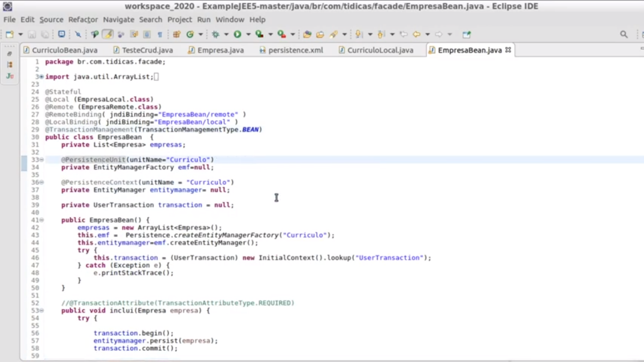
Task: Click the Save icon in toolbar
Action: 32,34
